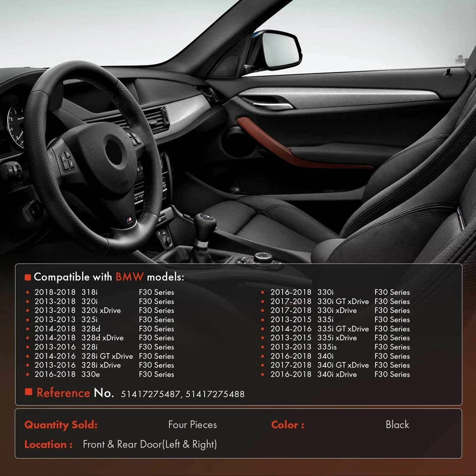Select the "318i" model text
The width and height of the screenshot is (476, 476).
pyautogui.click(x=89, y=292)
